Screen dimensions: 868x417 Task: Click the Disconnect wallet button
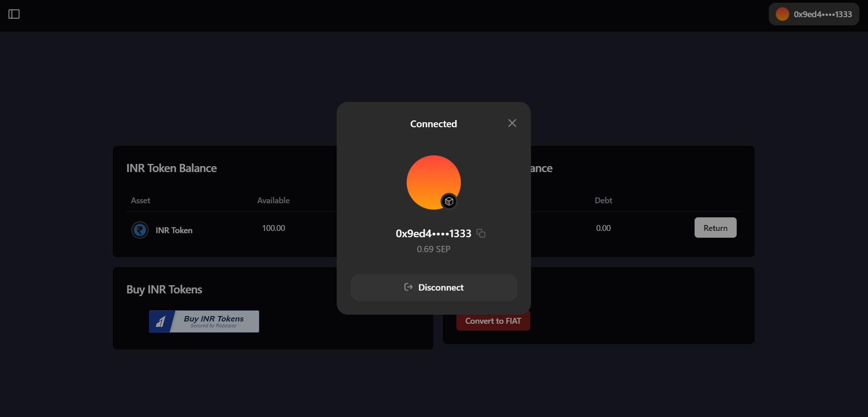pos(434,288)
